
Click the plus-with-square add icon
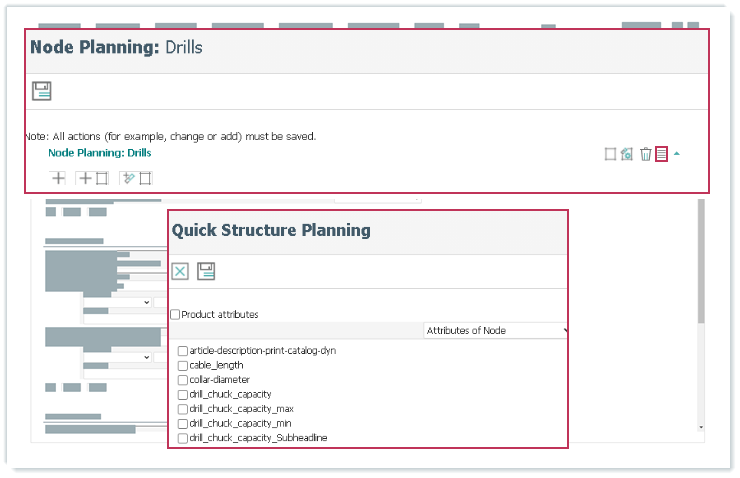pyautogui.click(x=93, y=178)
